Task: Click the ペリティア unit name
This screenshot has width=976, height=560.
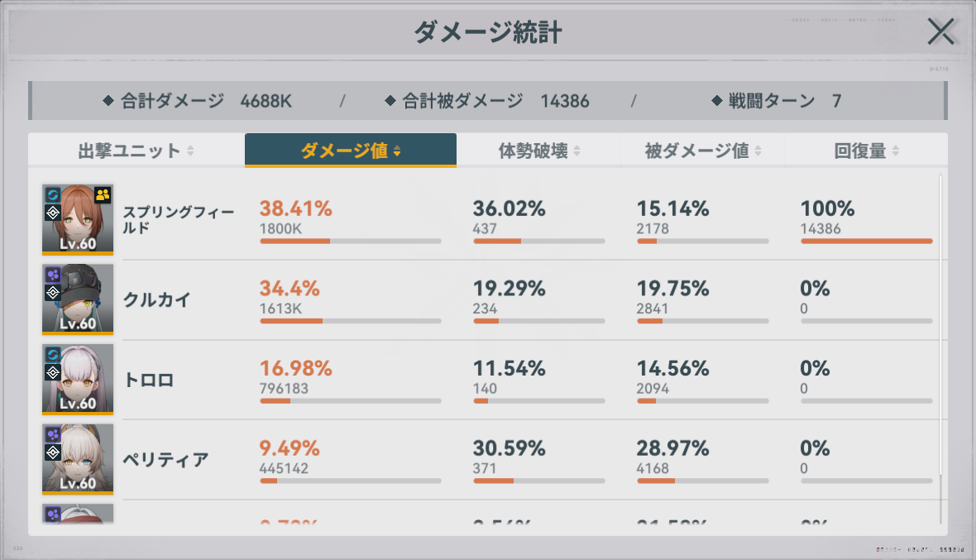Action: click(165, 460)
